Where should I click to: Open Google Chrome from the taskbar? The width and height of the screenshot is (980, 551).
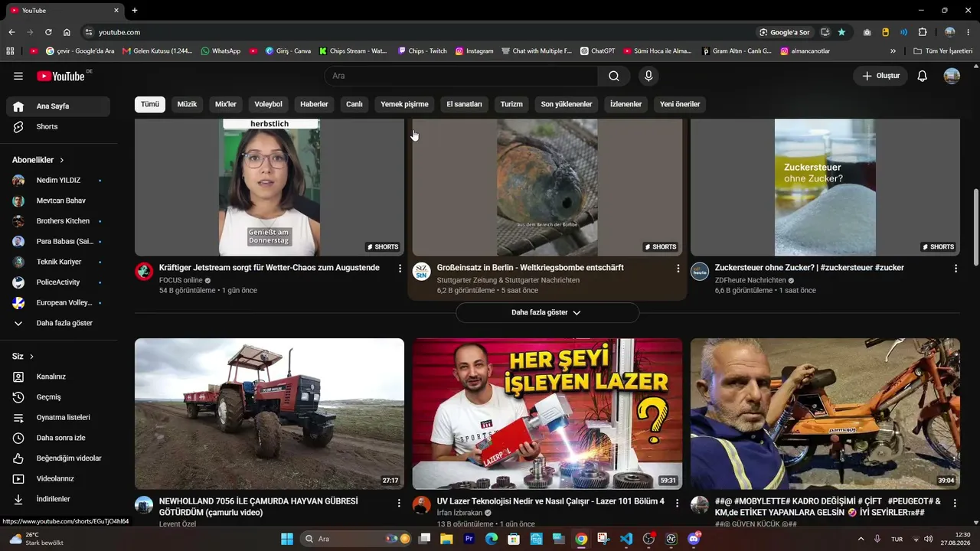pyautogui.click(x=581, y=539)
